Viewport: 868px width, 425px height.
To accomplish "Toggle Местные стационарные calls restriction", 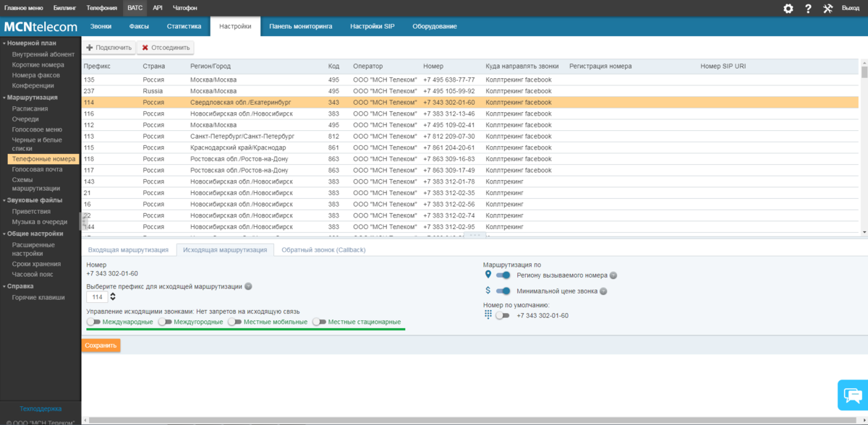I will pos(319,322).
